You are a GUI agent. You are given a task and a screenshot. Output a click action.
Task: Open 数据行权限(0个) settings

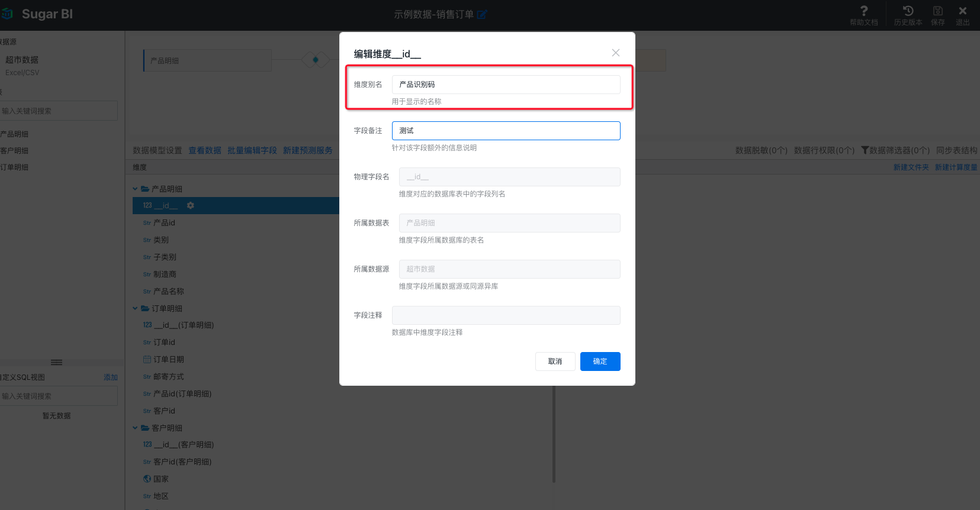(824, 150)
